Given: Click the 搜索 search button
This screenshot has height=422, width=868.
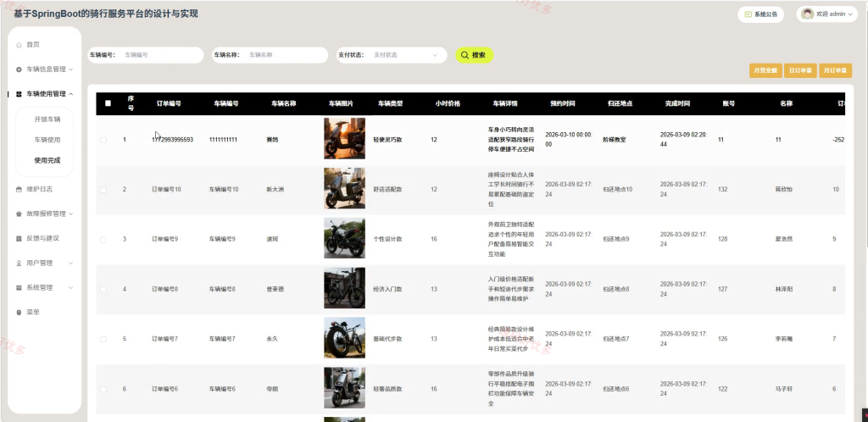Looking at the screenshot, I should (475, 55).
